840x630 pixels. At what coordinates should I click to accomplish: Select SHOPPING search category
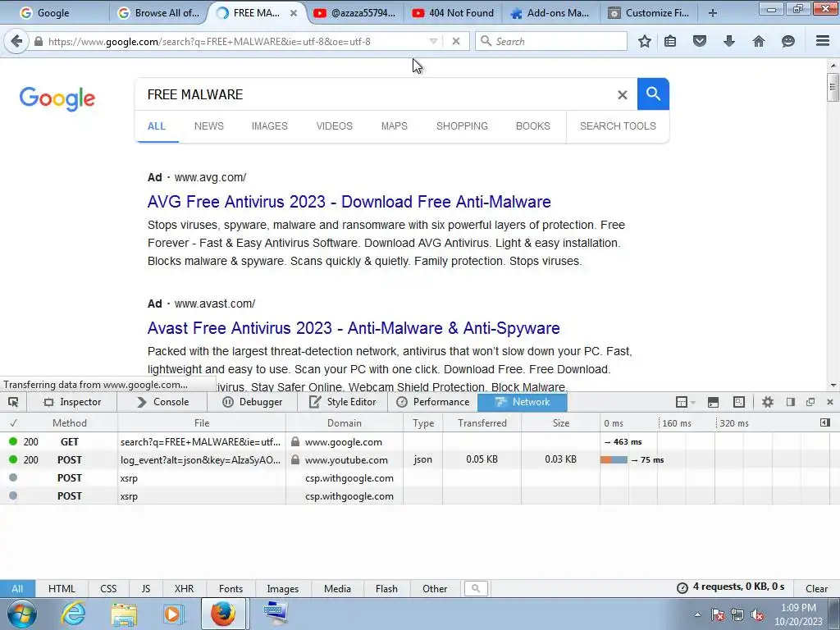click(462, 126)
